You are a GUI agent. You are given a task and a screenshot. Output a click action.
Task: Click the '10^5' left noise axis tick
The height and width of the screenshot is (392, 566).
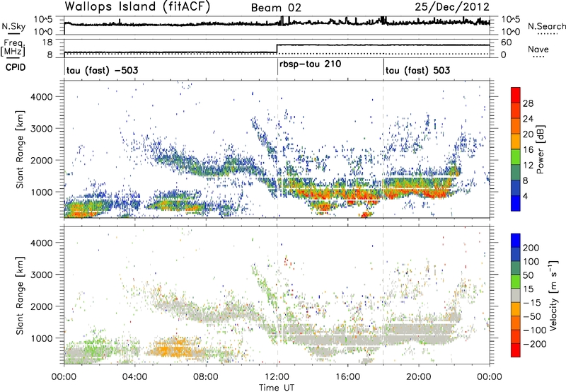pyautogui.click(x=44, y=20)
